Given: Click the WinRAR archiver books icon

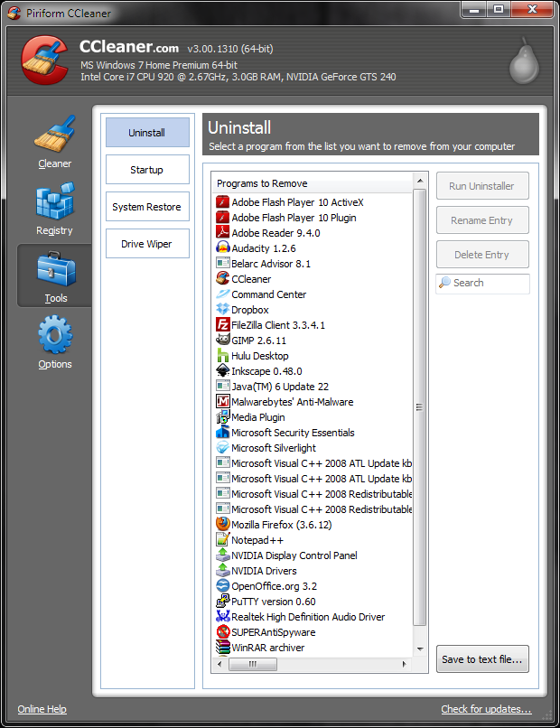Looking at the screenshot, I should point(223,647).
